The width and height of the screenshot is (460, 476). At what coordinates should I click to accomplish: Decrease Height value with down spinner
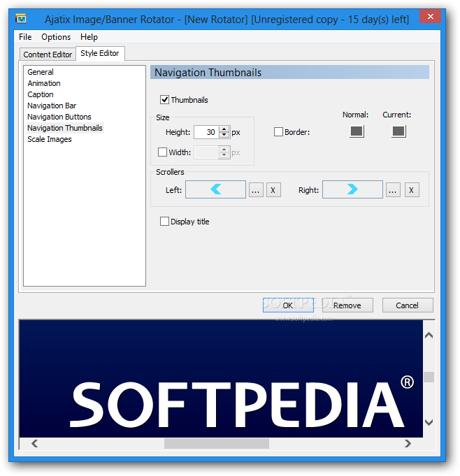(x=224, y=135)
